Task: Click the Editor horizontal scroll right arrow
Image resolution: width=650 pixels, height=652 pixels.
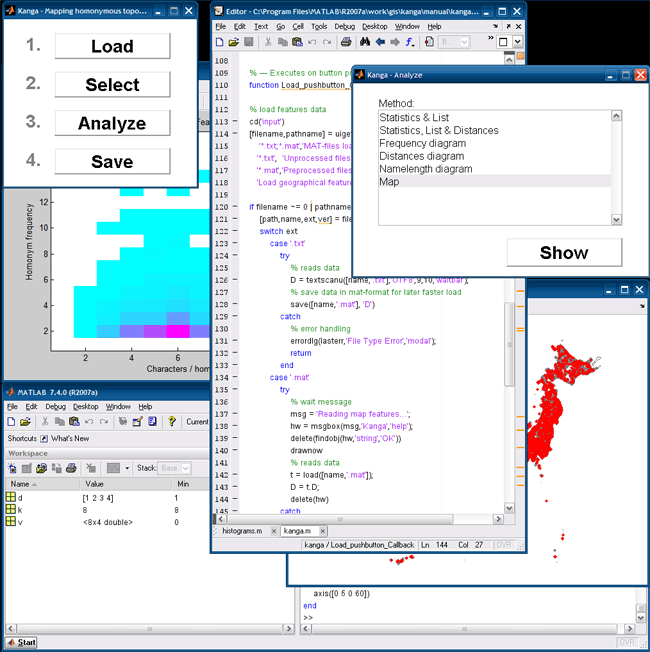Action: (498, 519)
